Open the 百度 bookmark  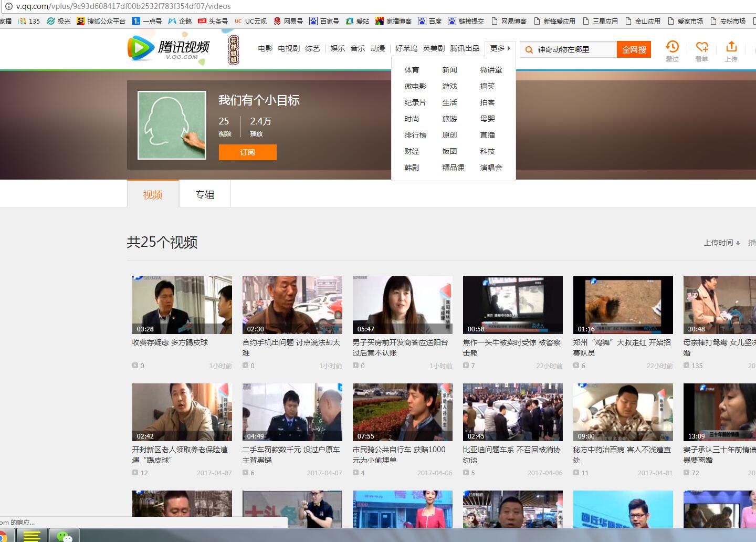click(x=430, y=21)
